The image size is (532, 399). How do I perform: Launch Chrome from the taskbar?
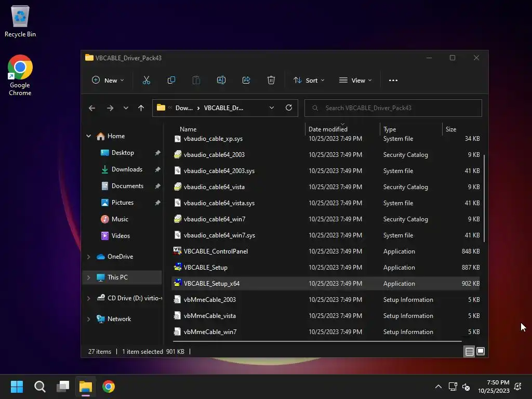pyautogui.click(x=109, y=387)
